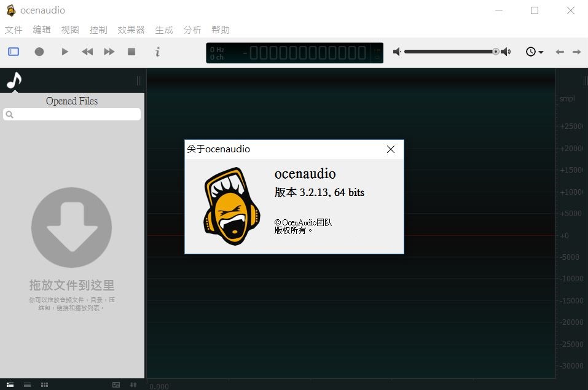Image resolution: width=588 pixels, height=390 pixels.
Task: Open the 控制 menu
Action: point(98,29)
